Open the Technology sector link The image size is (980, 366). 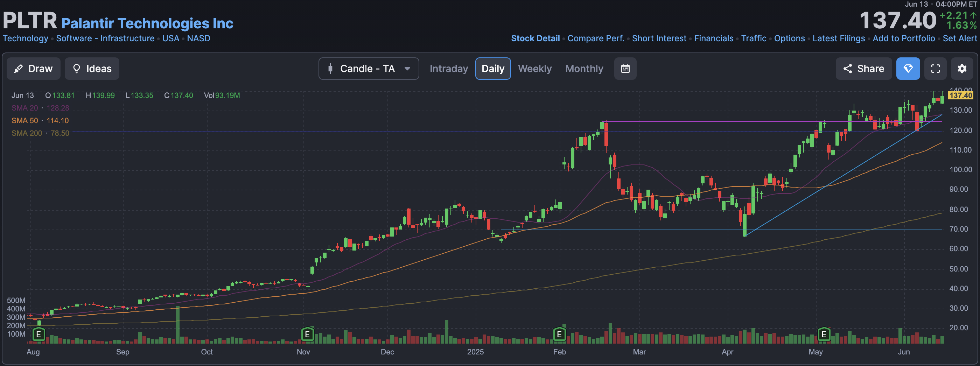click(x=26, y=38)
